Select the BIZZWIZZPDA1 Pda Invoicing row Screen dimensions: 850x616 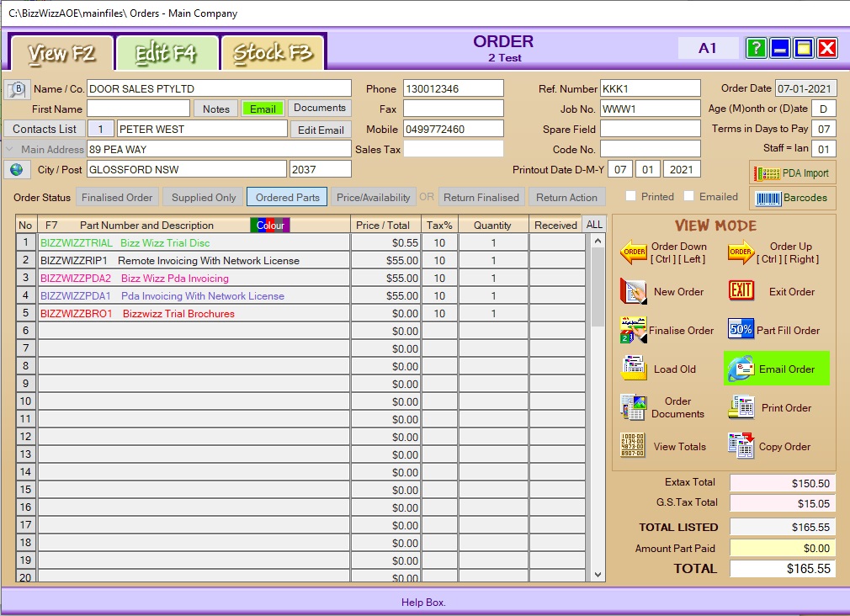(194, 295)
